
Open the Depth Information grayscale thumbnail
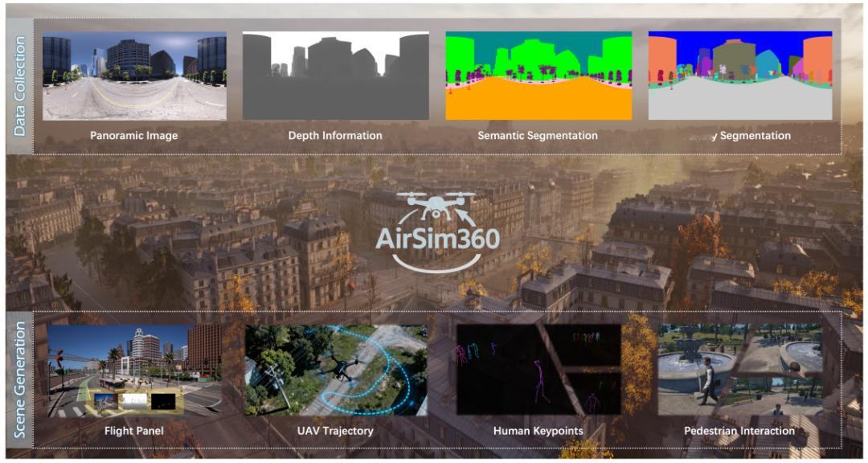[335, 76]
